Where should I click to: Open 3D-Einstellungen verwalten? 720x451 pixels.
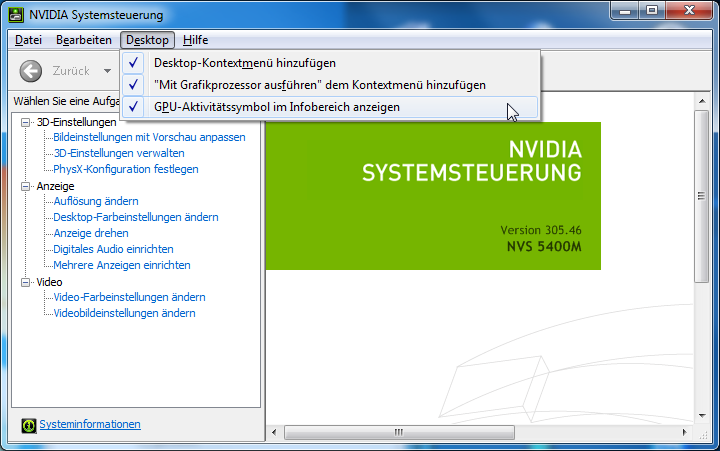click(119, 153)
